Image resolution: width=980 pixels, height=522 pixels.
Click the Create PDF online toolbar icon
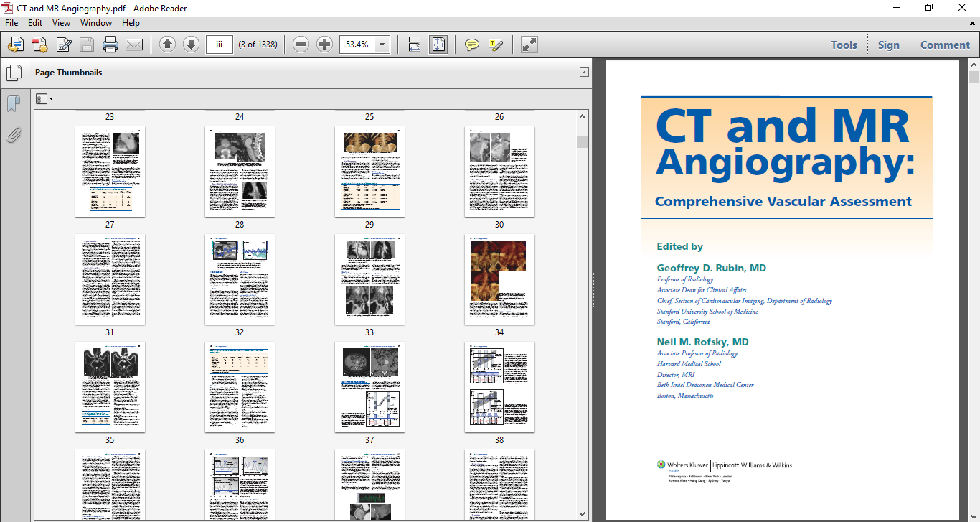coord(15,45)
